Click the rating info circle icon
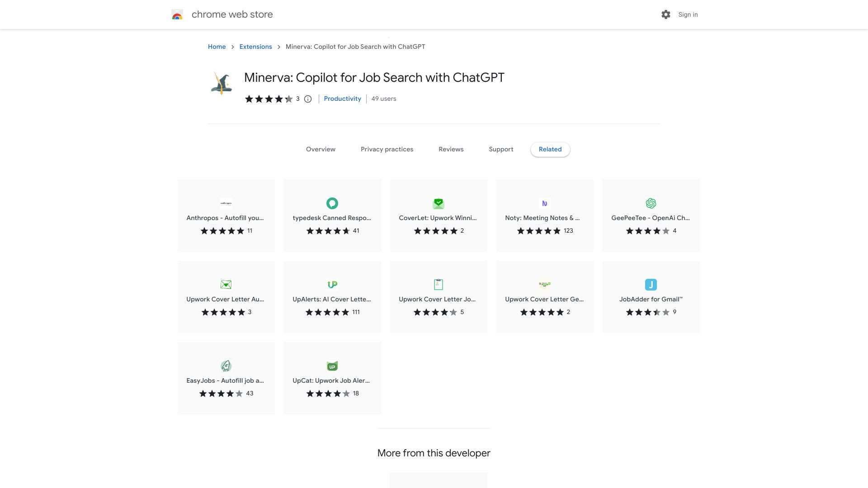Image resolution: width=868 pixels, height=488 pixels. [x=308, y=99]
